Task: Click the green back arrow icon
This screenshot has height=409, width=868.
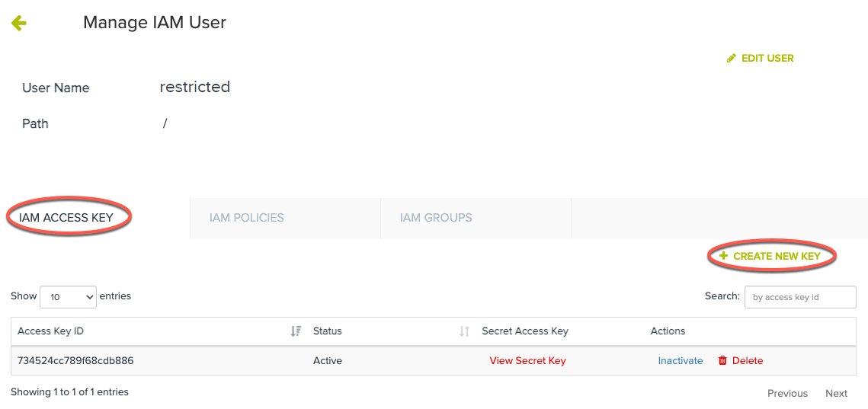Action: [x=19, y=23]
